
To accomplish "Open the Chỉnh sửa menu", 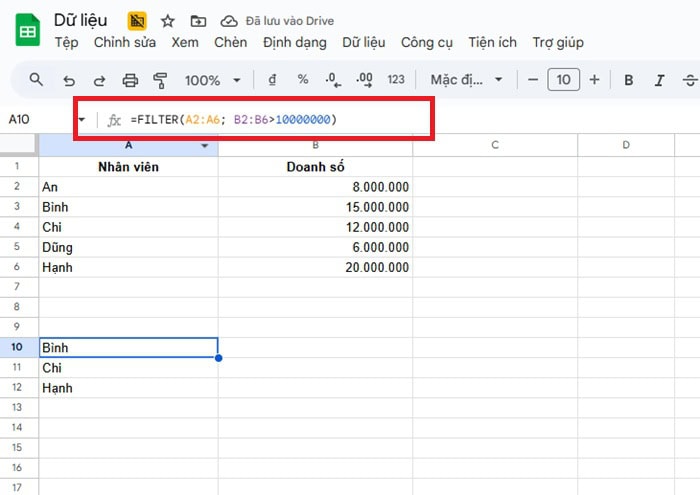I will pyautogui.click(x=125, y=42).
